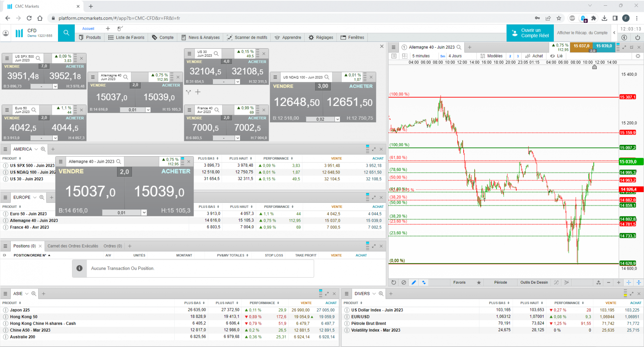Switch to Carnet des Ordres Exécutés tab

(x=73, y=246)
